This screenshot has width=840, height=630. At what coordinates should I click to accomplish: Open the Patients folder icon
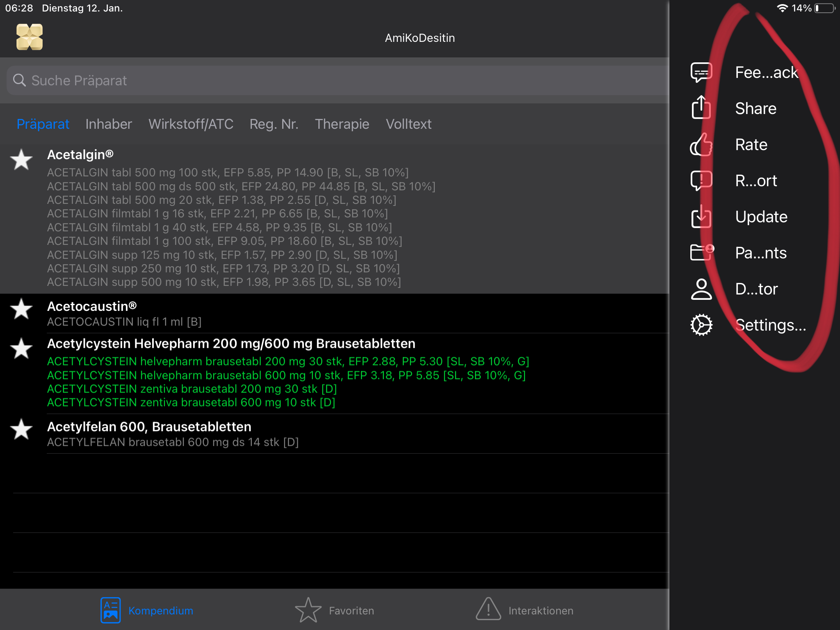(701, 253)
